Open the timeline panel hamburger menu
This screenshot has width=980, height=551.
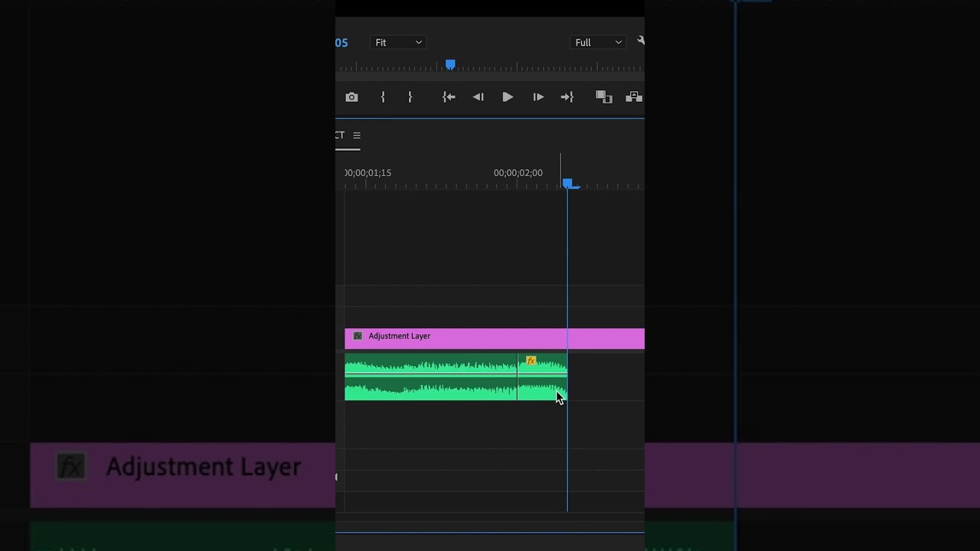pyautogui.click(x=357, y=135)
